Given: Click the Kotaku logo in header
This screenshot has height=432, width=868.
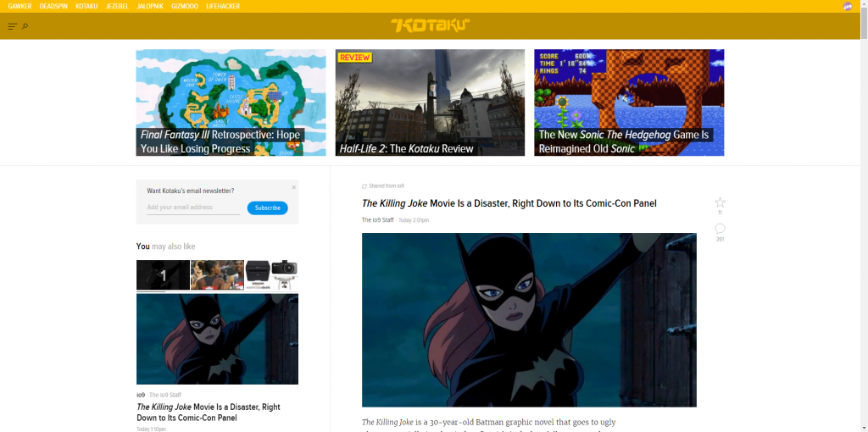Looking at the screenshot, I should coord(430,25).
